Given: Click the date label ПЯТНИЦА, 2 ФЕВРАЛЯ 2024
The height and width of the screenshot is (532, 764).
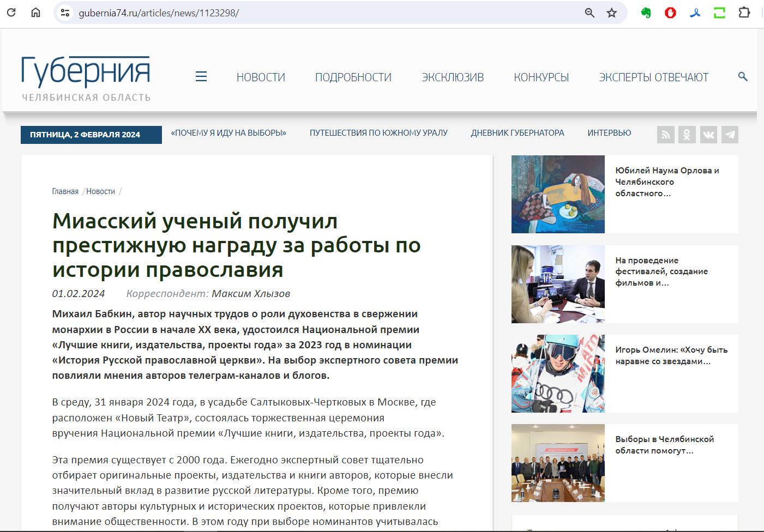Looking at the screenshot, I should (x=91, y=135).
